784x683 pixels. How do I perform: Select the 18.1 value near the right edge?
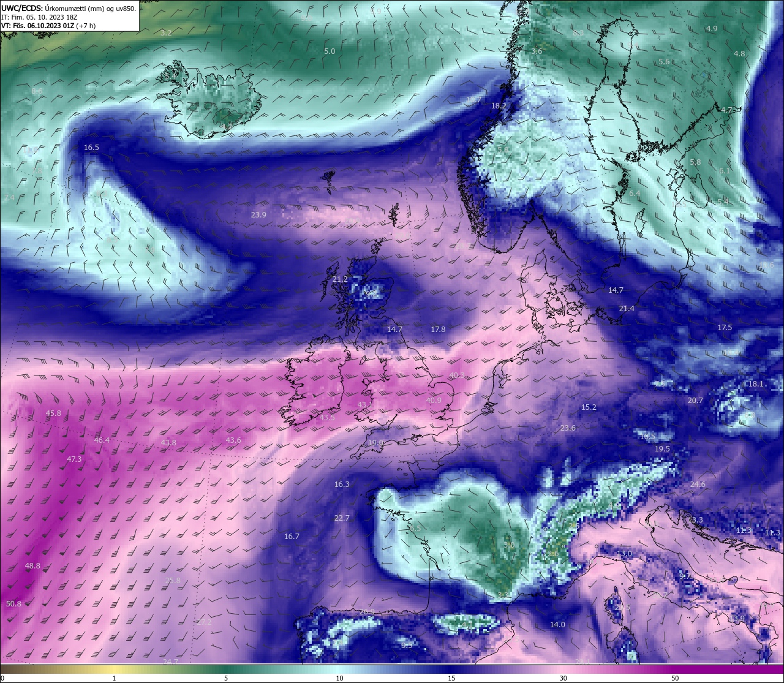coord(756,384)
